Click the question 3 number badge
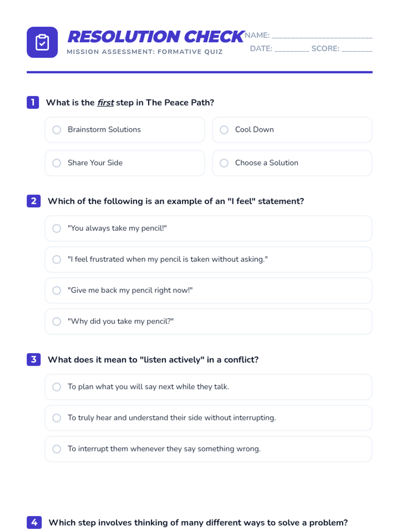The height and width of the screenshot is (532, 399). click(34, 359)
